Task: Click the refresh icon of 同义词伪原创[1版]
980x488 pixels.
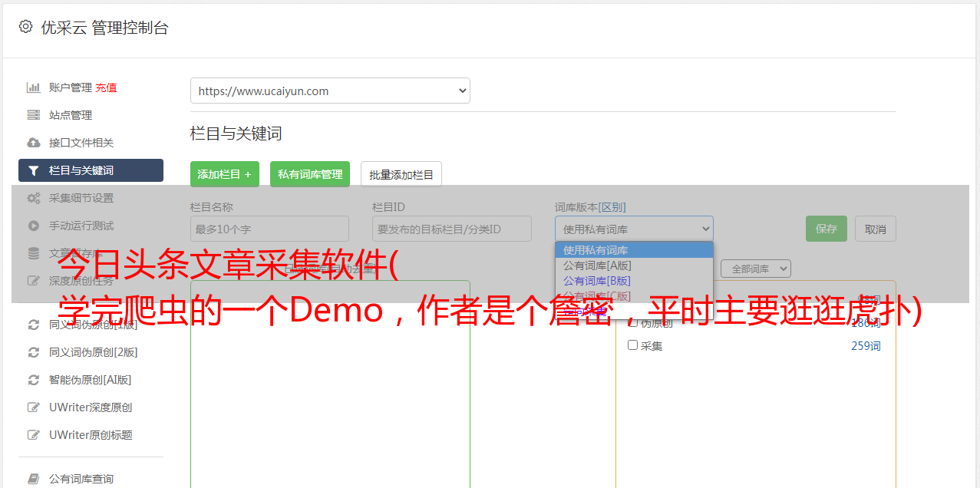Action: (34, 325)
